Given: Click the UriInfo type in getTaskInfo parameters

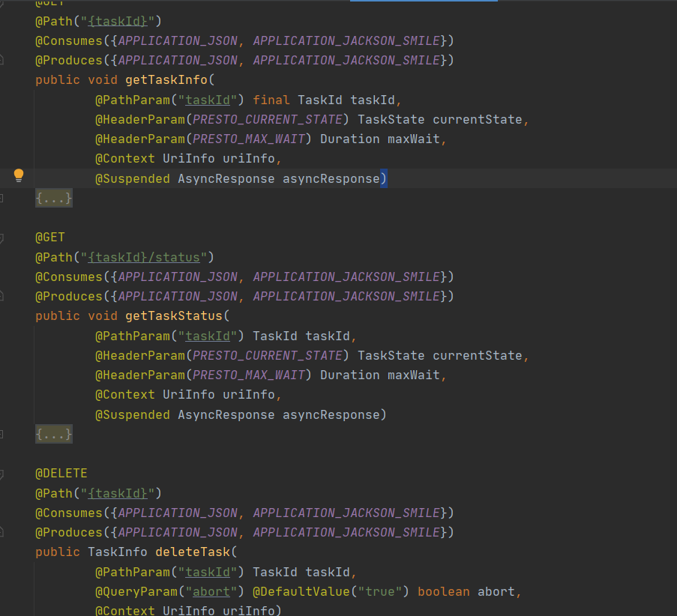Looking at the screenshot, I should pos(189,159).
